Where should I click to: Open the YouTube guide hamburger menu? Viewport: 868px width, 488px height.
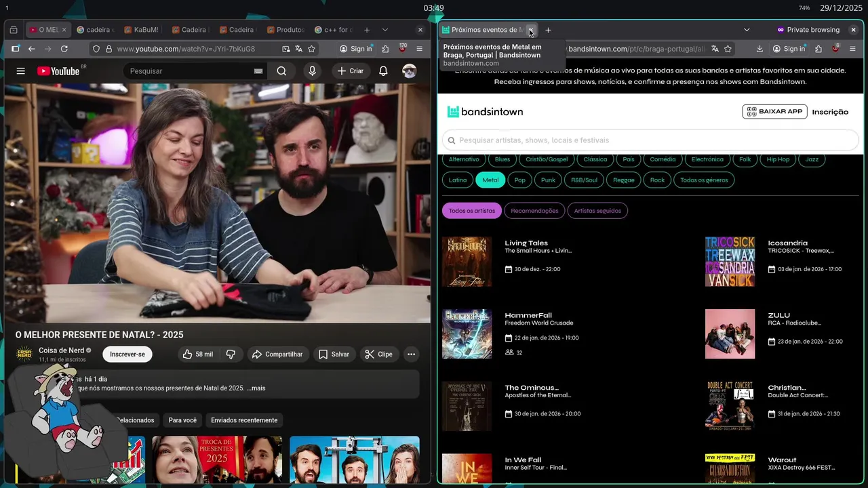pos(21,71)
